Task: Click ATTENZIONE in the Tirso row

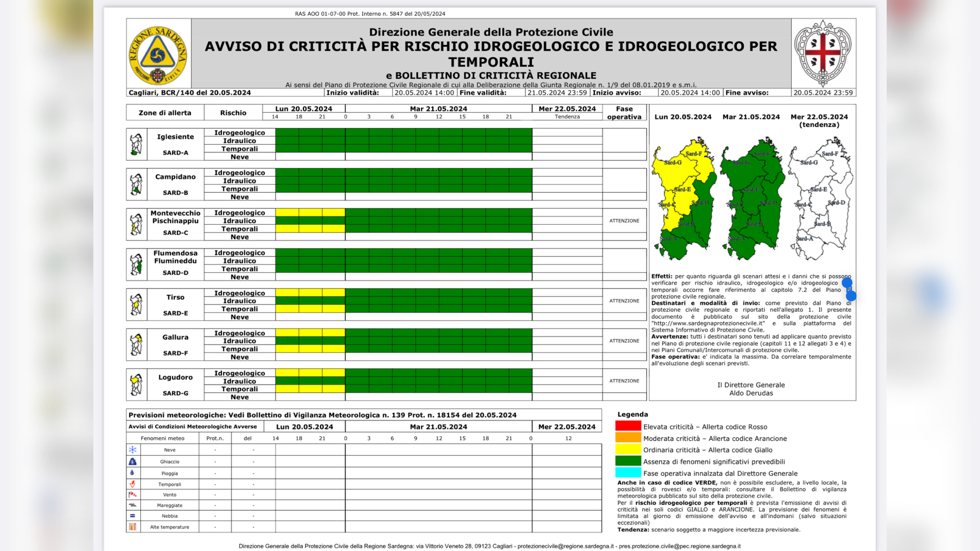Action: click(x=624, y=301)
